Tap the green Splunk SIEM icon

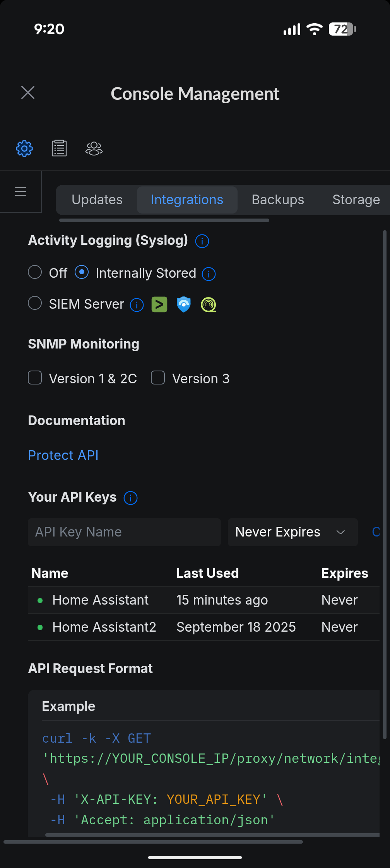[x=159, y=304]
